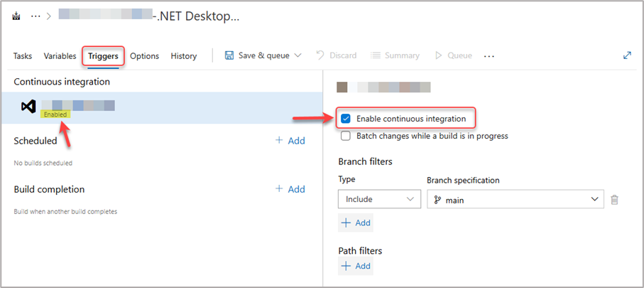Add a Build completion trigger
The image size is (644, 288).
click(x=290, y=189)
